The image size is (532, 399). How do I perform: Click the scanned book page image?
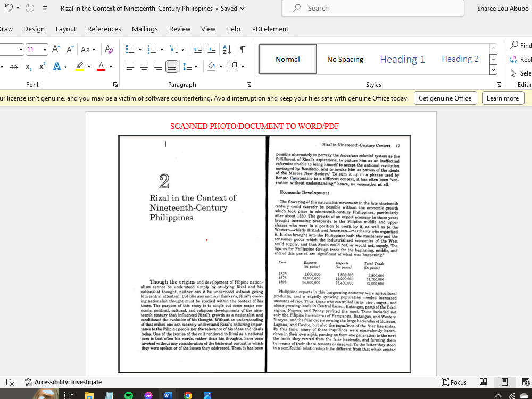pyautogui.click(x=264, y=254)
